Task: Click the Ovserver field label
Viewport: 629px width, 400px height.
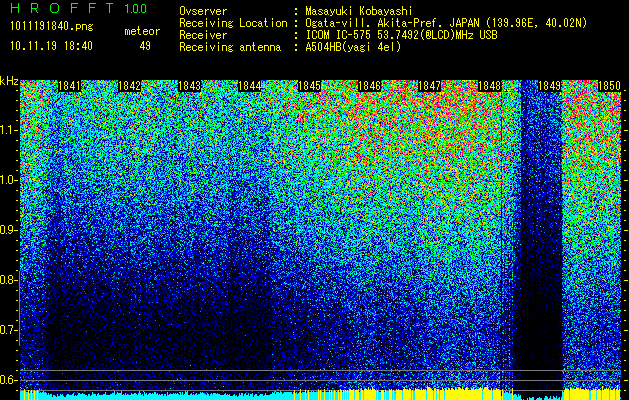Action: pos(203,12)
